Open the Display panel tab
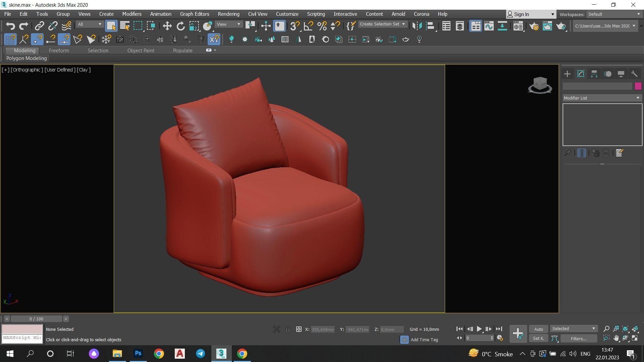644x362 pixels. 621,74
